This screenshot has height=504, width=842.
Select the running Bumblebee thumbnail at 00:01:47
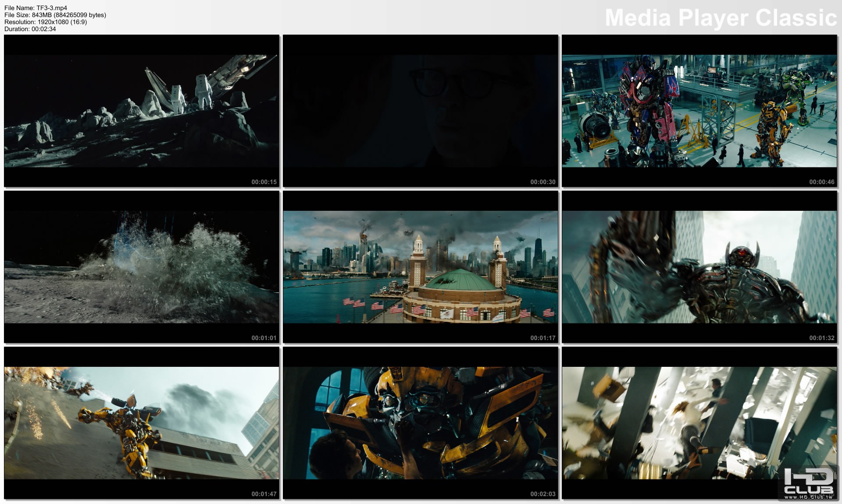[x=142, y=423]
